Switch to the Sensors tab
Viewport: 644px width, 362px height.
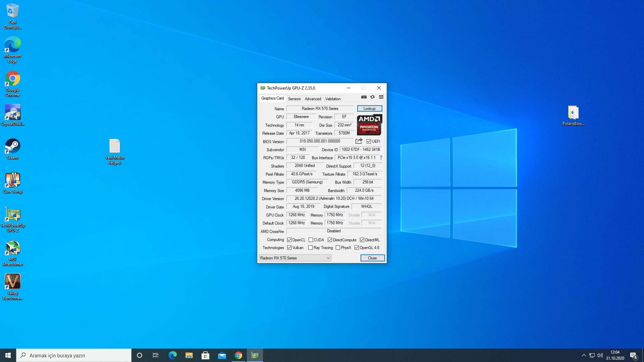click(294, 99)
